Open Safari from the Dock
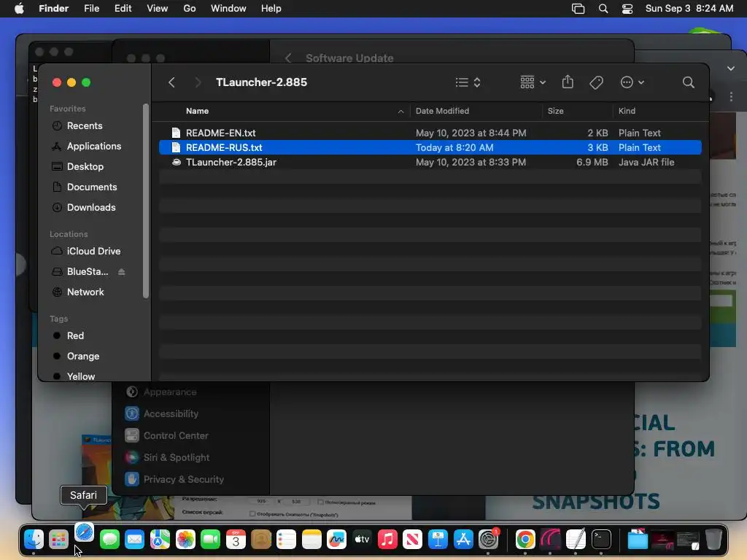The width and height of the screenshot is (747, 560). click(x=85, y=532)
